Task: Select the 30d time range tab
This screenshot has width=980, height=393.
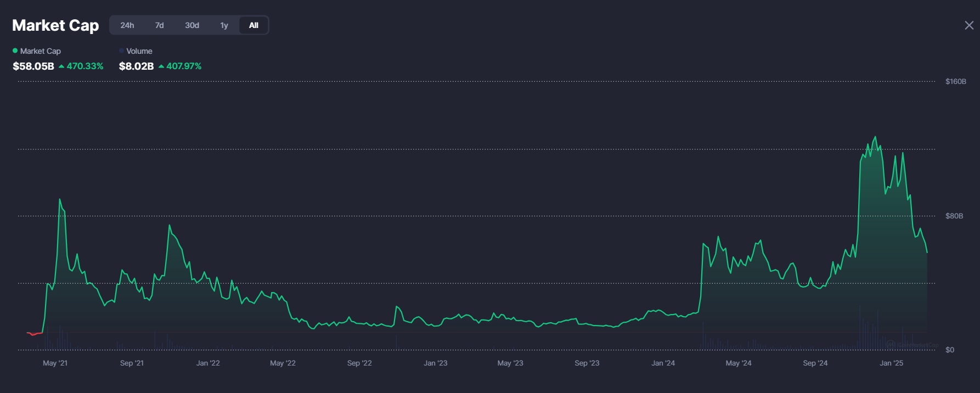Action: point(192,25)
